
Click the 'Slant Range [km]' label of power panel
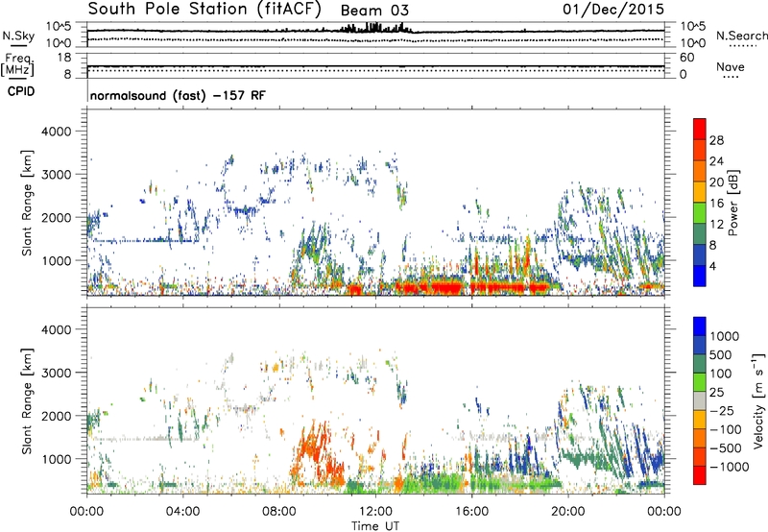[27, 203]
